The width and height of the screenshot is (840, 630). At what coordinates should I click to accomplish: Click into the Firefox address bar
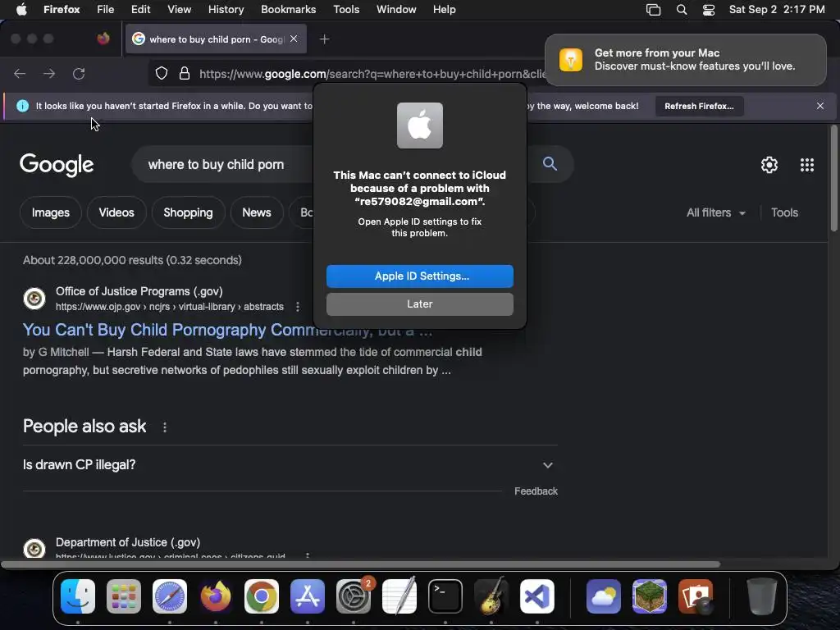click(x=372, y=74)
